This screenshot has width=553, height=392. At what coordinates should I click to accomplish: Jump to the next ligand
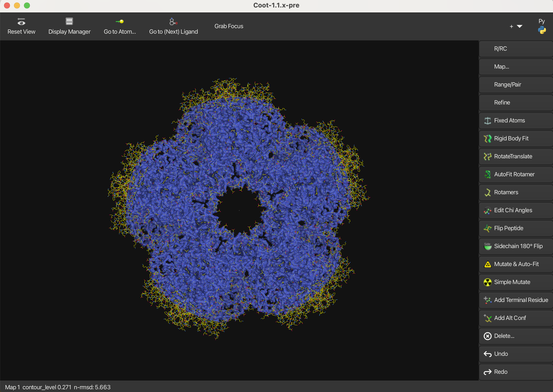pyautogui.click(x=173, y=26)
